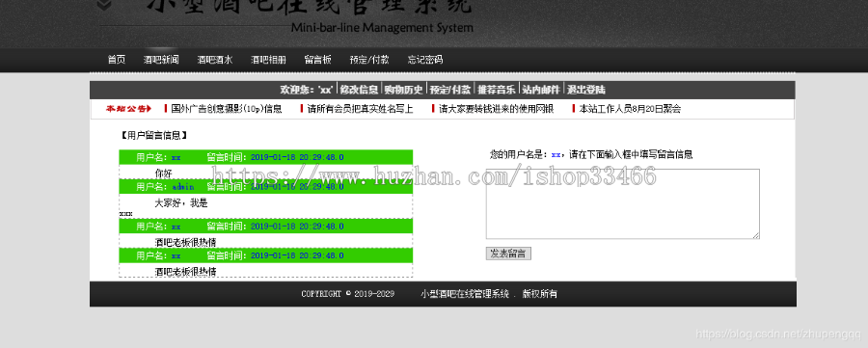Open 站内邮件 link

coord(541,90)
